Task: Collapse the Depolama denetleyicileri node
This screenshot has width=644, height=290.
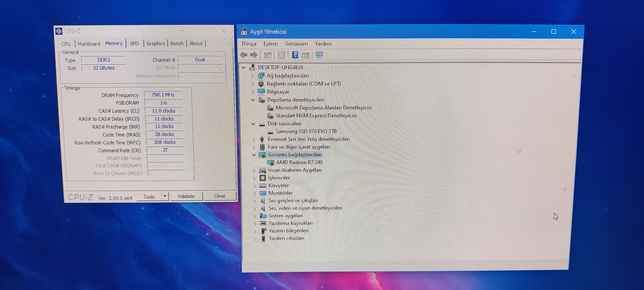Action: (253, 100)
